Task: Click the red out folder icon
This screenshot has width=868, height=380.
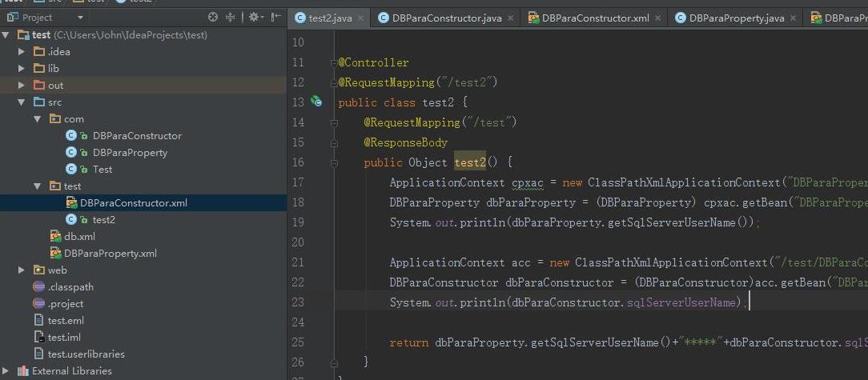Action: (38, 85)
